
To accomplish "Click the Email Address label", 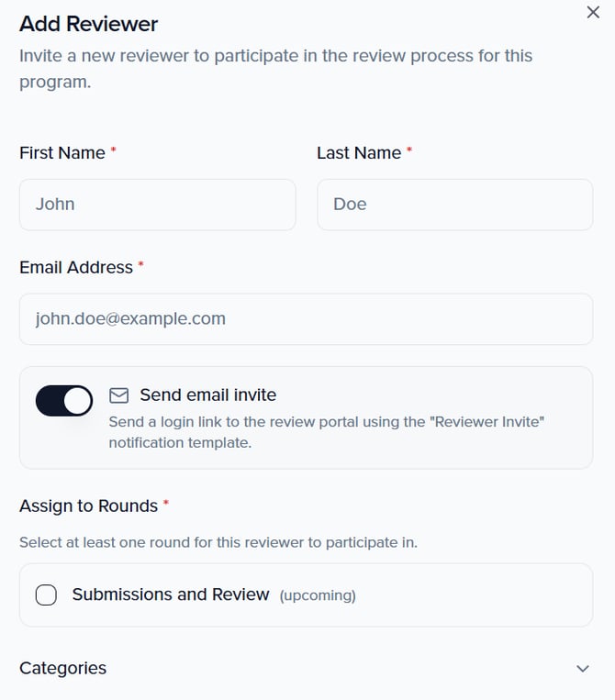I will click(76, 268).
